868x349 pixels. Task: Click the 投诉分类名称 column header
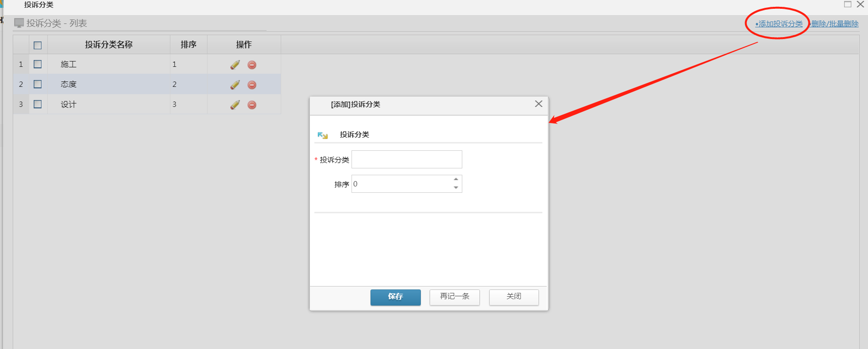(x=108, y=44)
